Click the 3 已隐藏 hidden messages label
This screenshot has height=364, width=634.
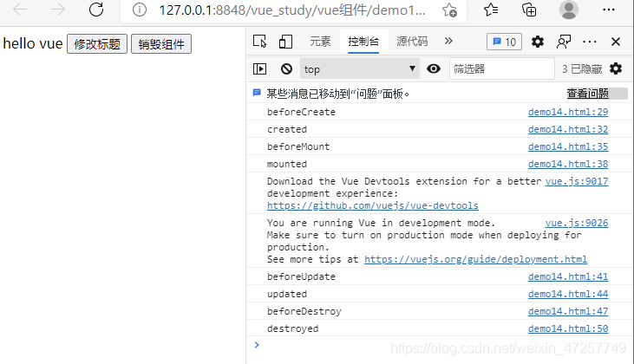582,69
